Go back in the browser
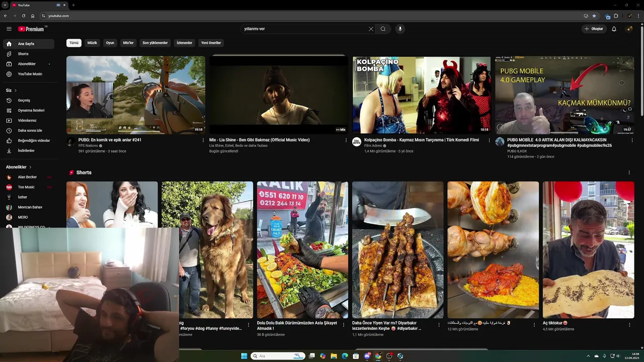Screen dimensions: 644x362 tap(6, 16)
